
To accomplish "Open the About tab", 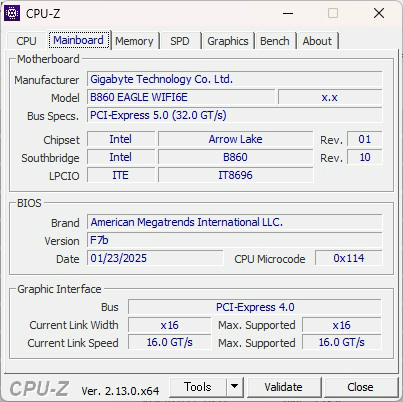I will click(x=317, y=41).
